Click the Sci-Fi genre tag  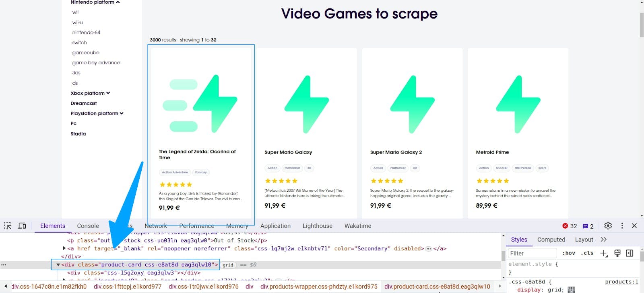pos(542,168)
